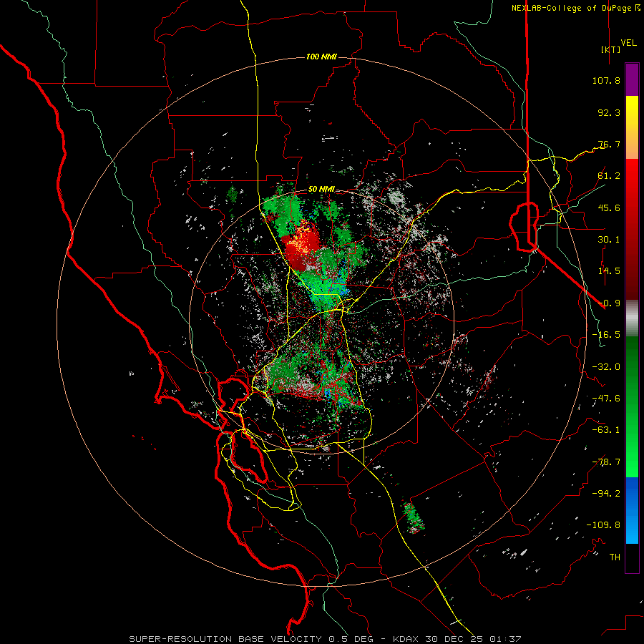Select the -16.5 scale value
Screen dimensions: 644x644
click(606, 335)
